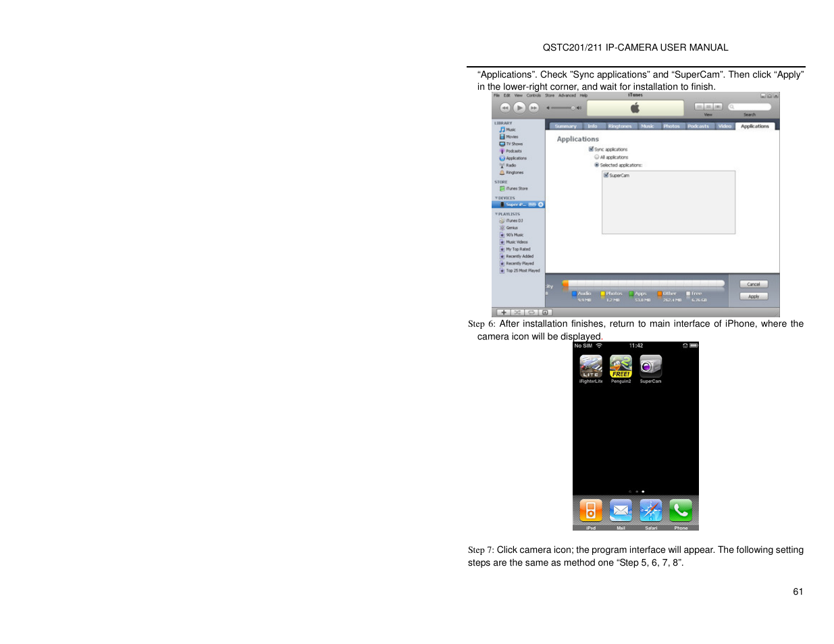The height and width of the screenshot is (644, 834).
Task: Open the Penguin2 app icon
Action: [621, 367]
